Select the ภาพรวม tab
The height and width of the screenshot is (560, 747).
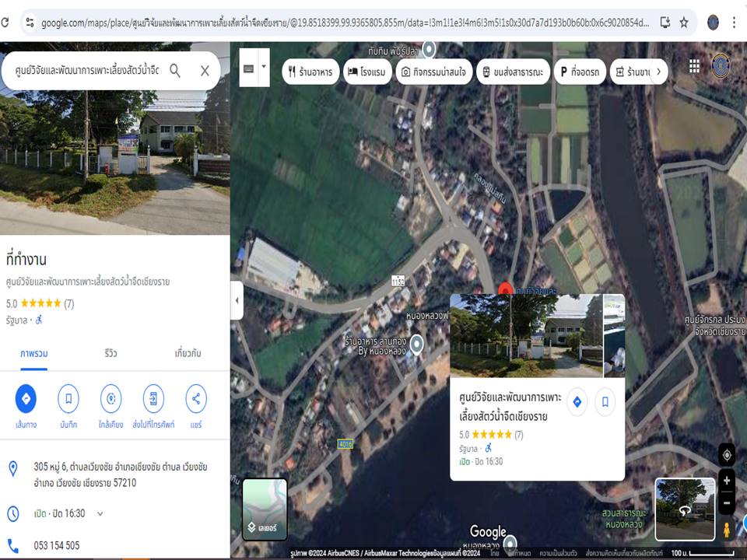click(x=33, y=354)
